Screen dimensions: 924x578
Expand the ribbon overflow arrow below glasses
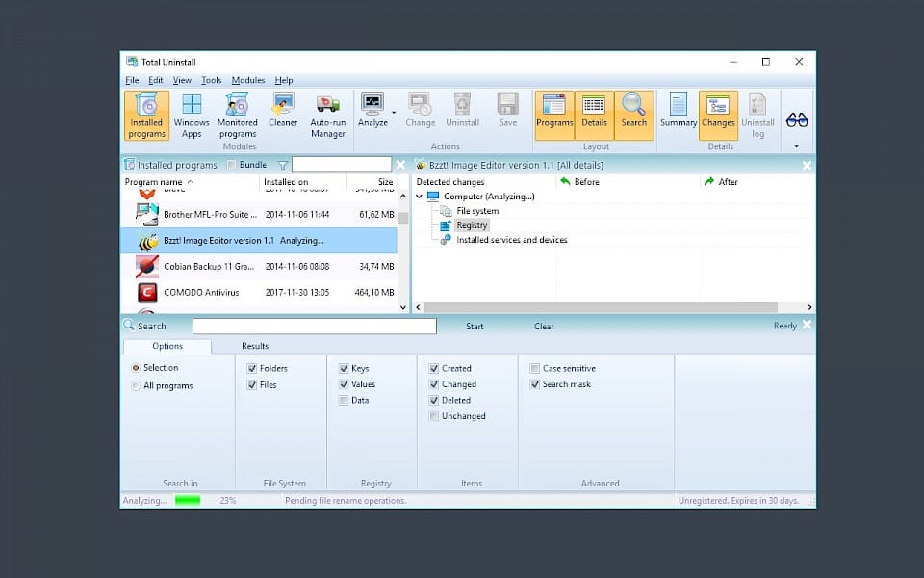click(797, 146)
